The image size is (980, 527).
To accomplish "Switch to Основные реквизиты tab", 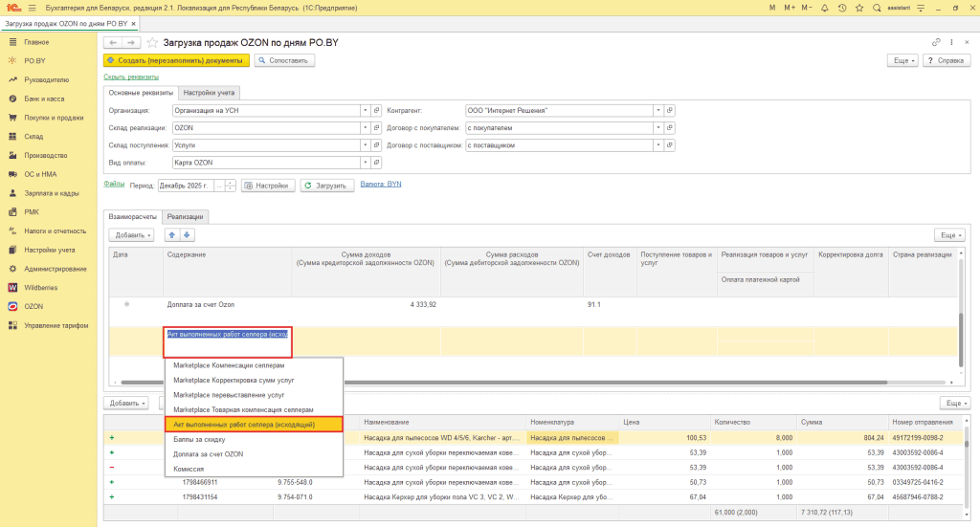I will tap(141, 93).
